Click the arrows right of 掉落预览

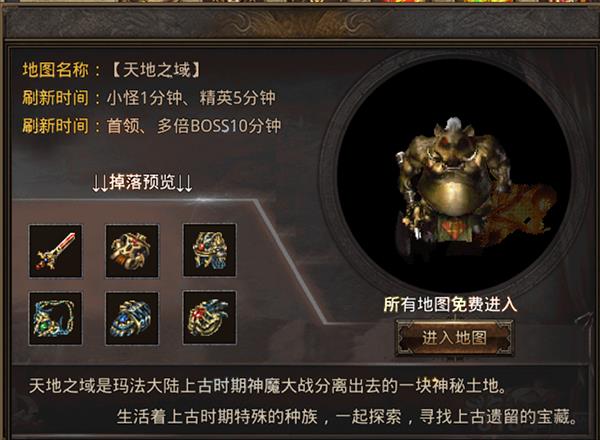pyautogui.click(x=184, y=183)
